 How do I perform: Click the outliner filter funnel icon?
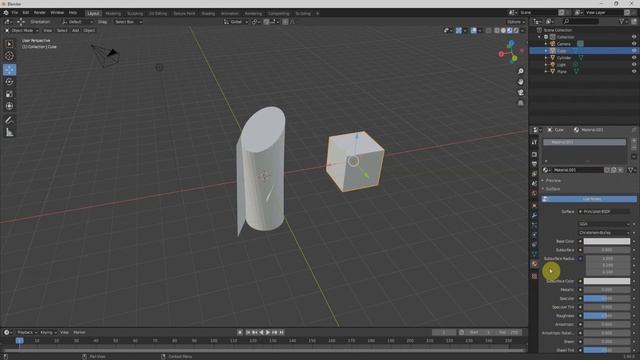(622, 21)
